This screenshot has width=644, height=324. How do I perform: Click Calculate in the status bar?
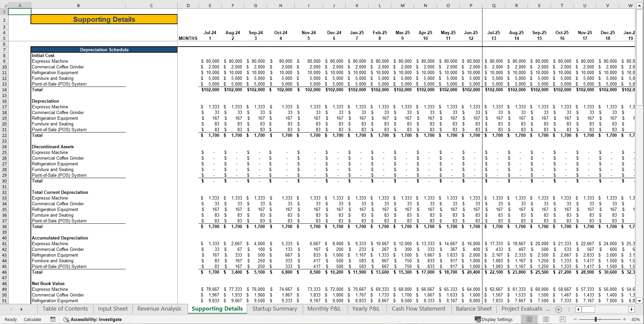click(x=32, y=319)
